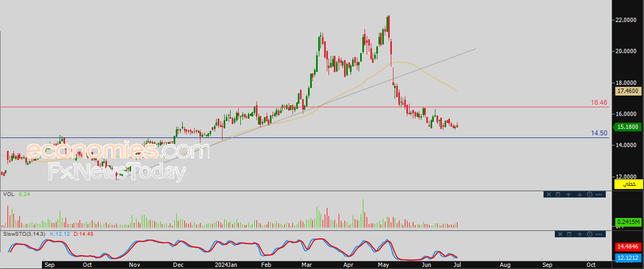Viewport: 644px width, 269px height.
Task: Close the VOL indicator panel
Action: (549, 194)
